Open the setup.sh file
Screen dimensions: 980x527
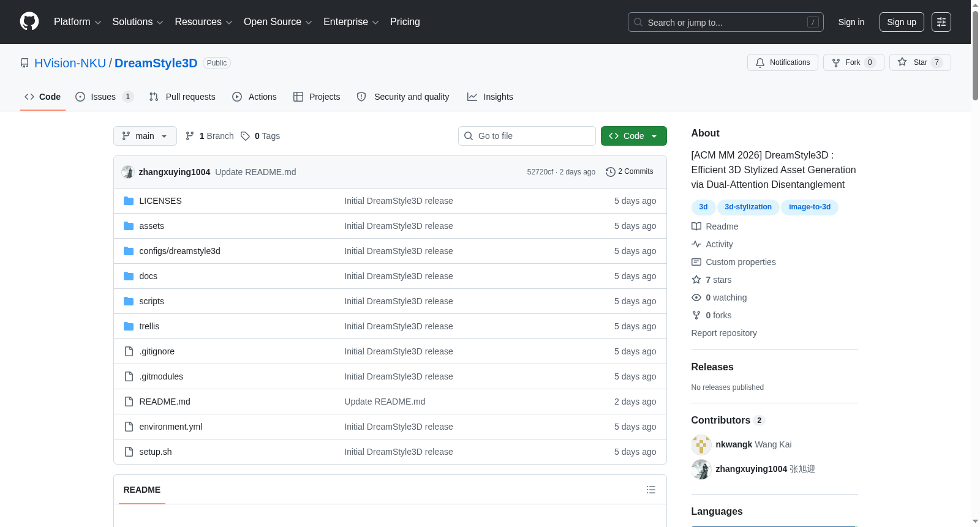156,452
